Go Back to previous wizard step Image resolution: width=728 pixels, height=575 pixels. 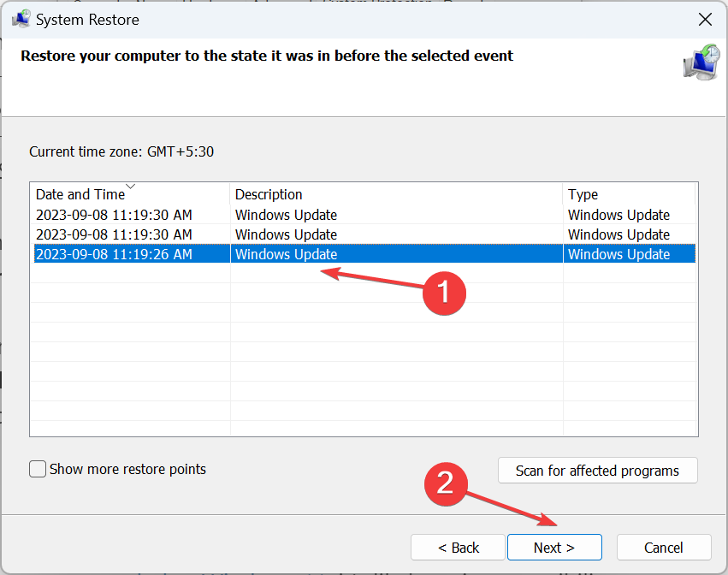click(459, 548)
